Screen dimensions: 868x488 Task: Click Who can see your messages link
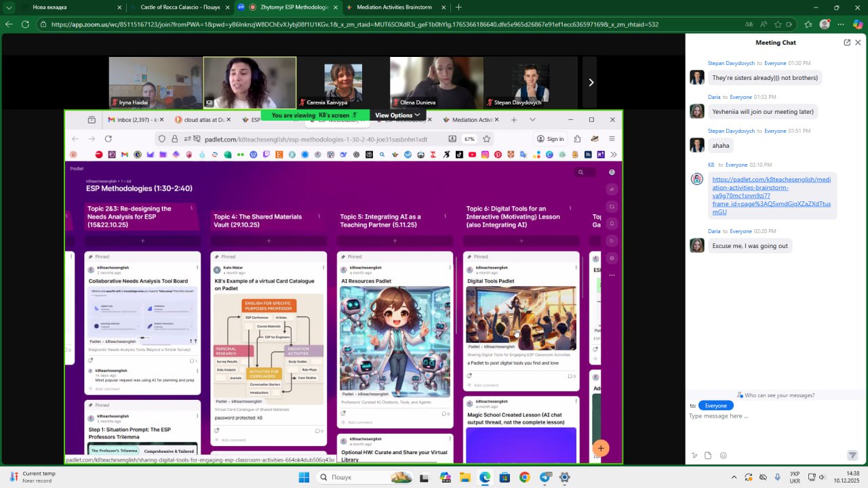point(779,395)
